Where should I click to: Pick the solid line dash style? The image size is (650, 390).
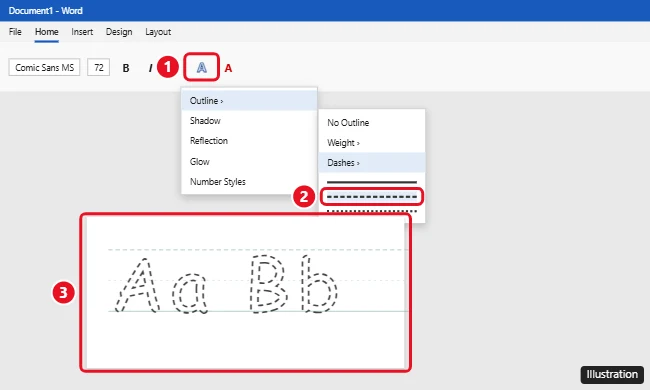click(372, 182)
